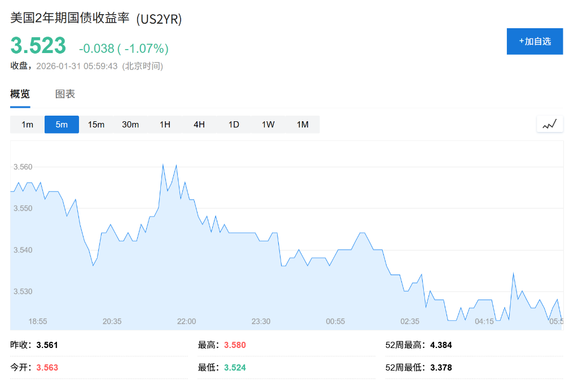Click the 最高 value 3.580
The height and width of the screenshot is (392, 578).
(x=235, y=345)
